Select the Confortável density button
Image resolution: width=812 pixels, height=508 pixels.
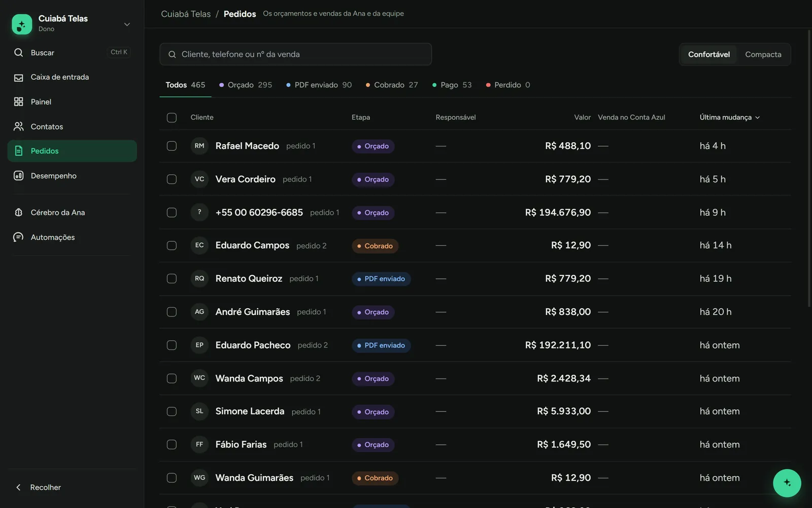[x=709, y=54]
